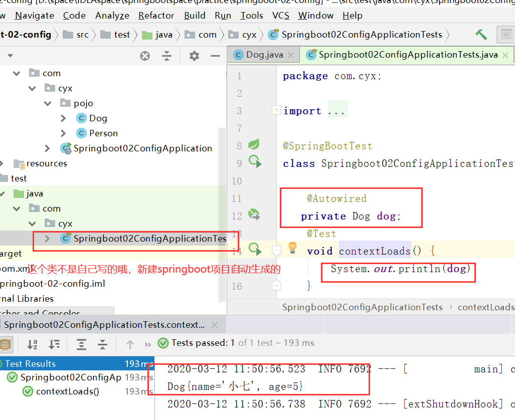Select the Test Results root row
The image size is (515, 420).
pos(77,363)
